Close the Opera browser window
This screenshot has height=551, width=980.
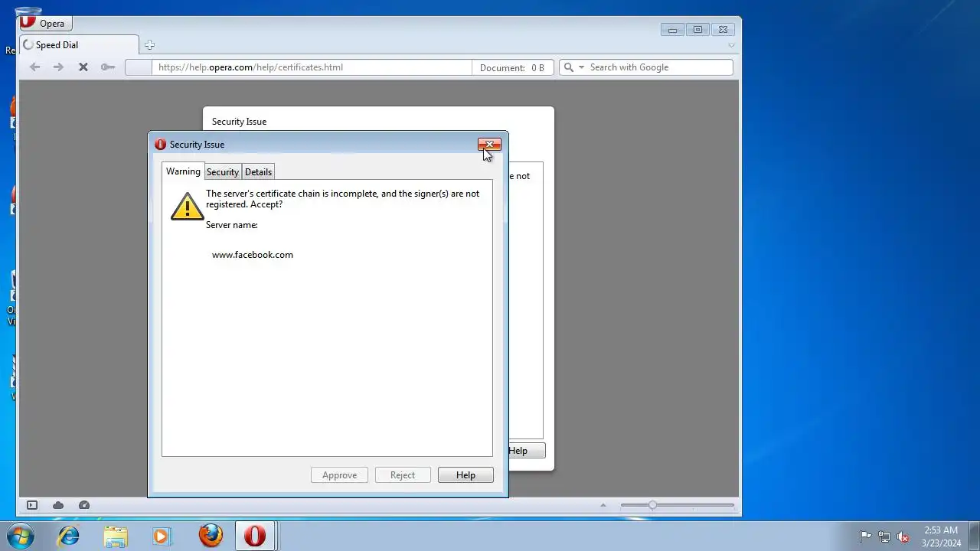723,30
